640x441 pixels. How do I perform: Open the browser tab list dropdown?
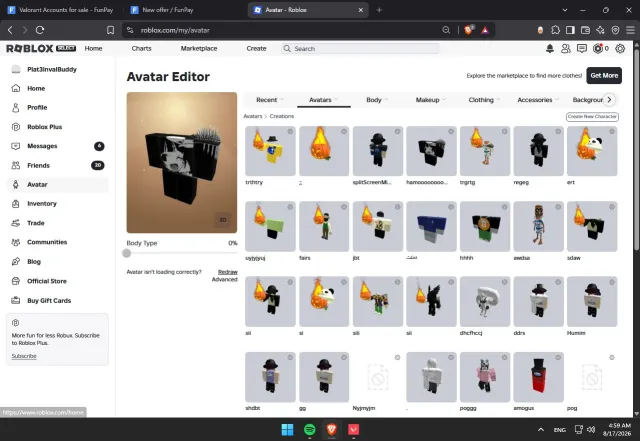[565, 10]
